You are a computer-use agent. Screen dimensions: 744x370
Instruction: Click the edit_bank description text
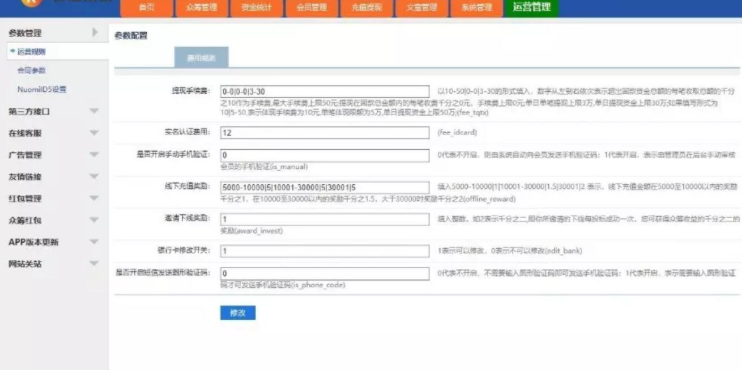(x=510, y=250)
